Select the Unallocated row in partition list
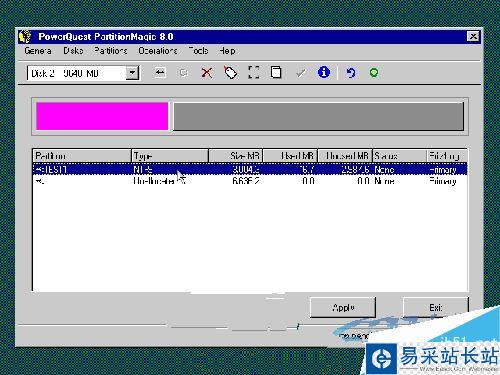Image resolution: width=500 pixels, height=375 pixels. (x=250, y=181)
